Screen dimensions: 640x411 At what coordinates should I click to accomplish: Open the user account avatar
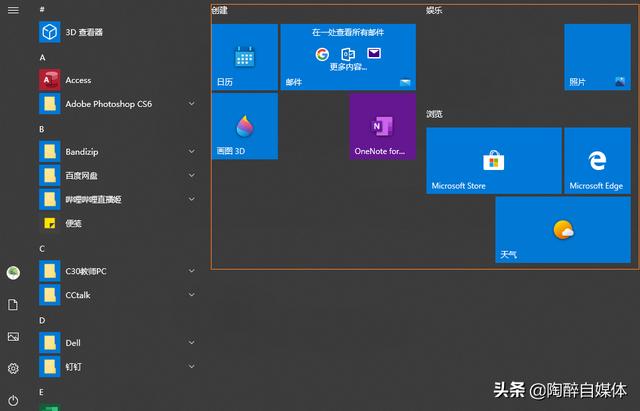click(x=13, y=273)
